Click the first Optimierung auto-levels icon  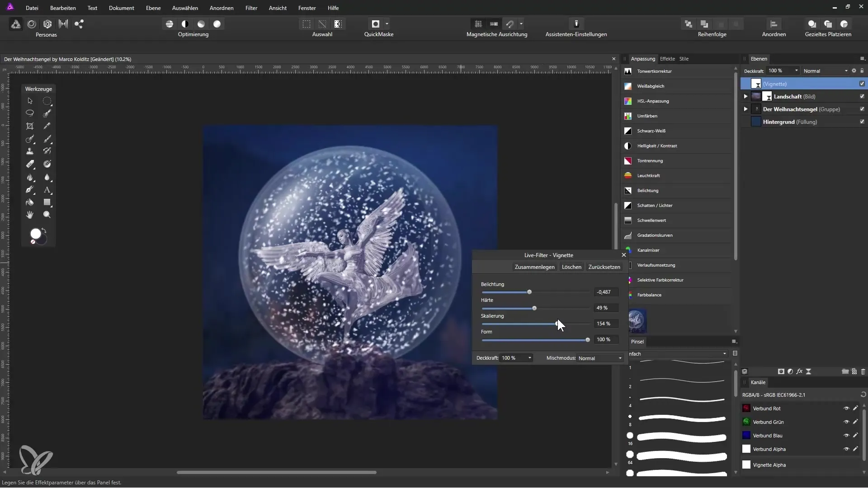[x=170, y=24]
